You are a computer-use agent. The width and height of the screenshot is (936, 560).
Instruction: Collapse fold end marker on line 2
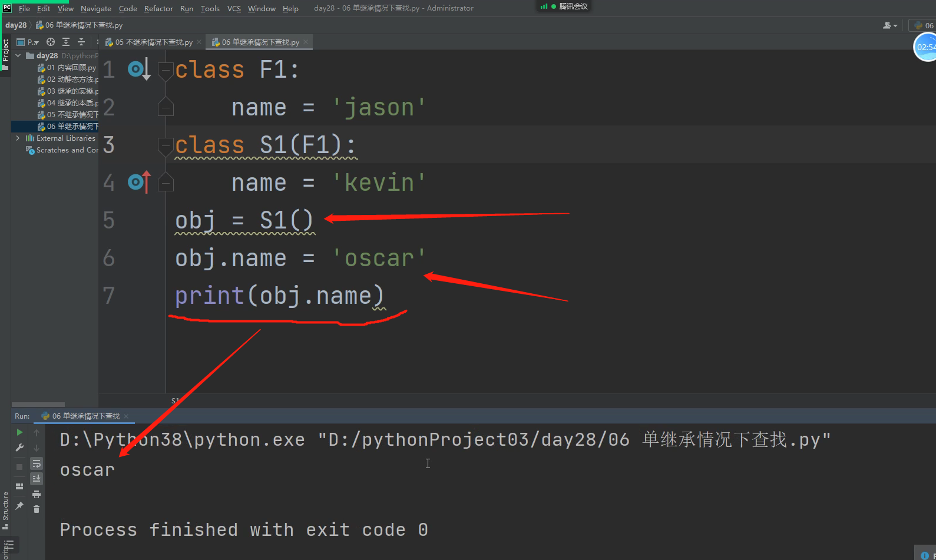[166, 107]
